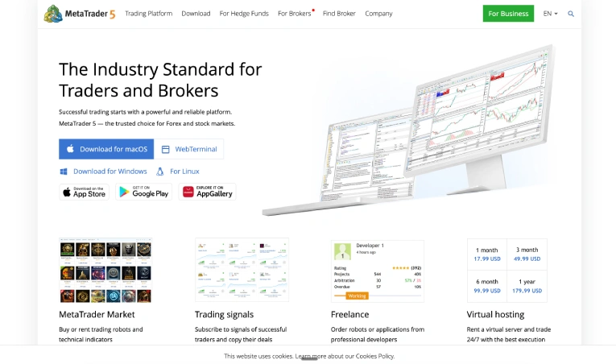Follow the For Linux link

tap(184, 172)
